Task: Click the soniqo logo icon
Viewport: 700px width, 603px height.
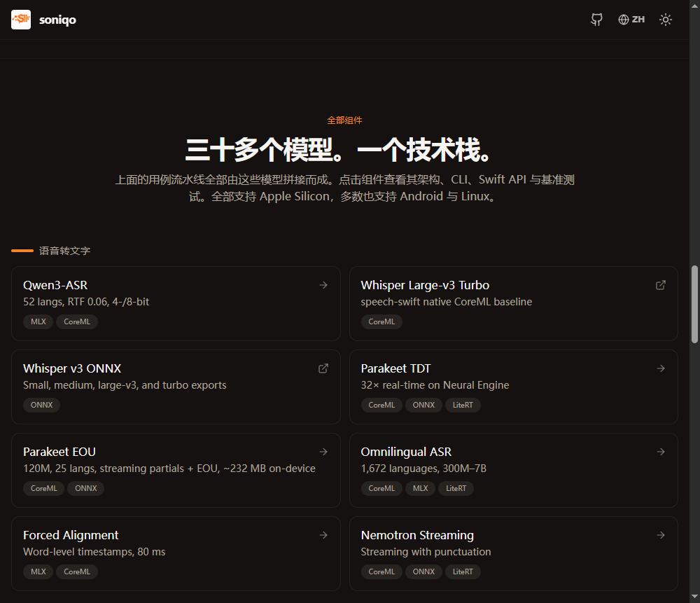Action: coord(21,20)
